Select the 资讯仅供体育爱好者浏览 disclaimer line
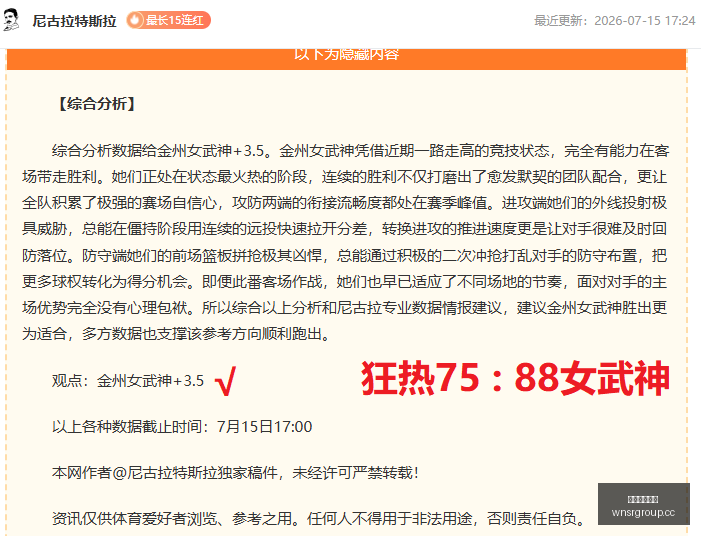The image size is (701, 536). [319, 519]
